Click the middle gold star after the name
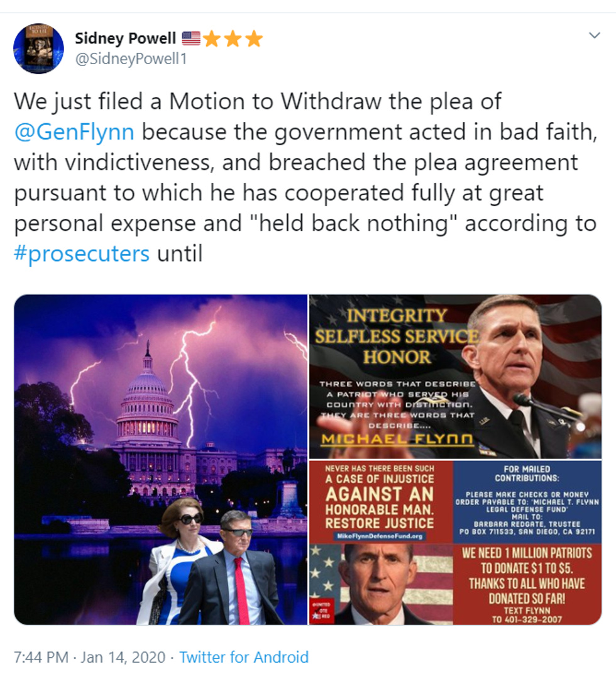This screenshot has height=681, width=616. tap(233, 38)
